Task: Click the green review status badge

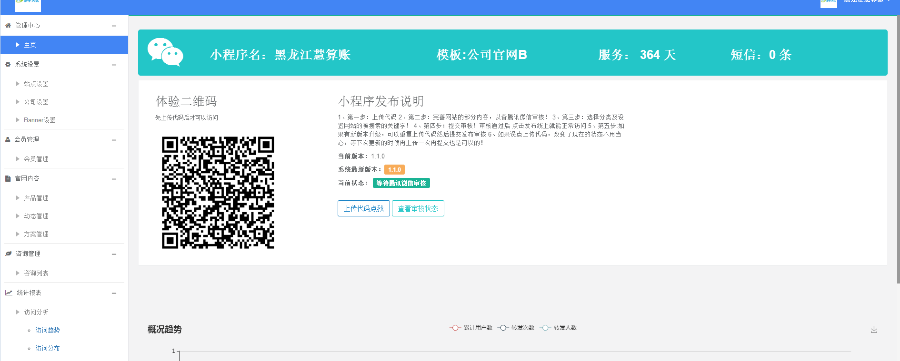Action: 402,183
